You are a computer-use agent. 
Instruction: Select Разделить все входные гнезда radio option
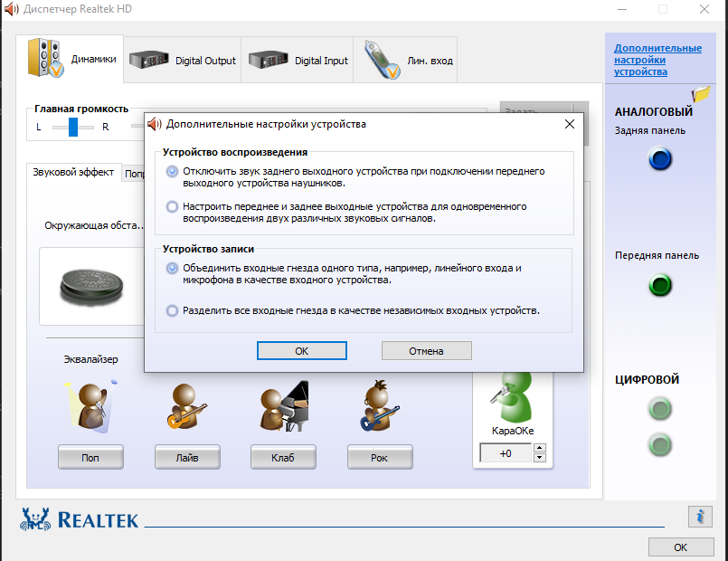coord(172,310)
